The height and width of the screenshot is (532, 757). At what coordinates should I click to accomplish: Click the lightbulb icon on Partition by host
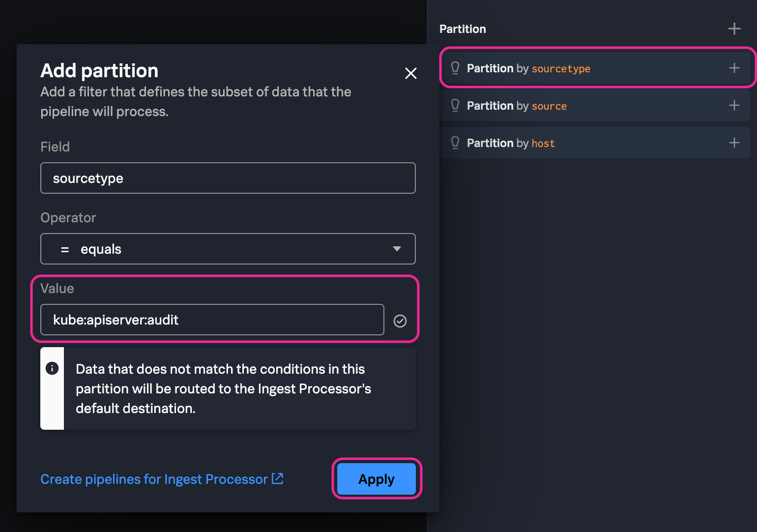[455, 143]
